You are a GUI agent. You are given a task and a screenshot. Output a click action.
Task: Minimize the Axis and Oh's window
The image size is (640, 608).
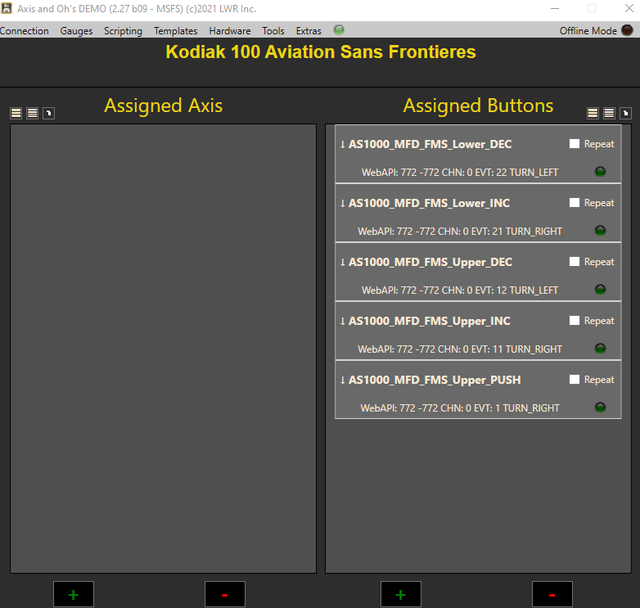(555, 9)
